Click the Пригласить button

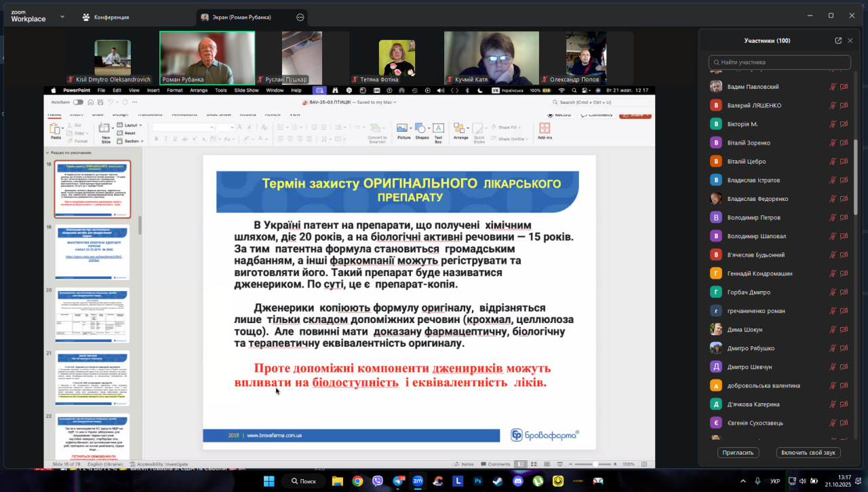click(x=738, y=453)
